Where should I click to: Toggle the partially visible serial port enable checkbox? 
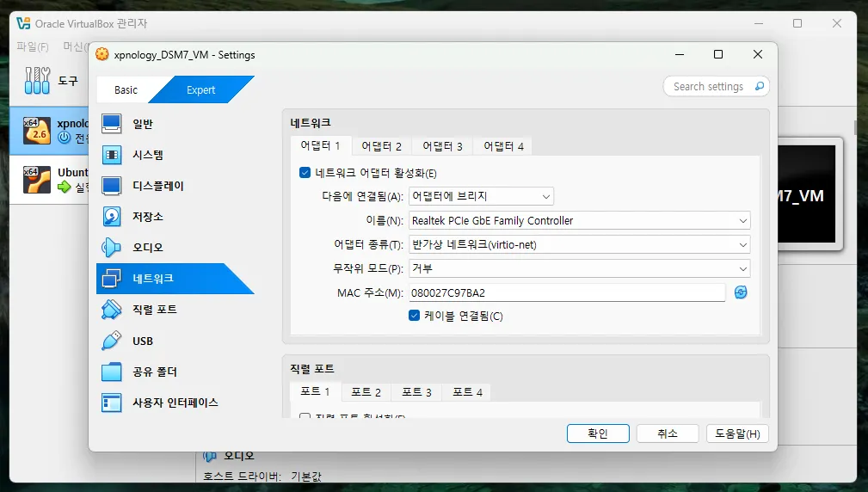click(x=305, y=415)
